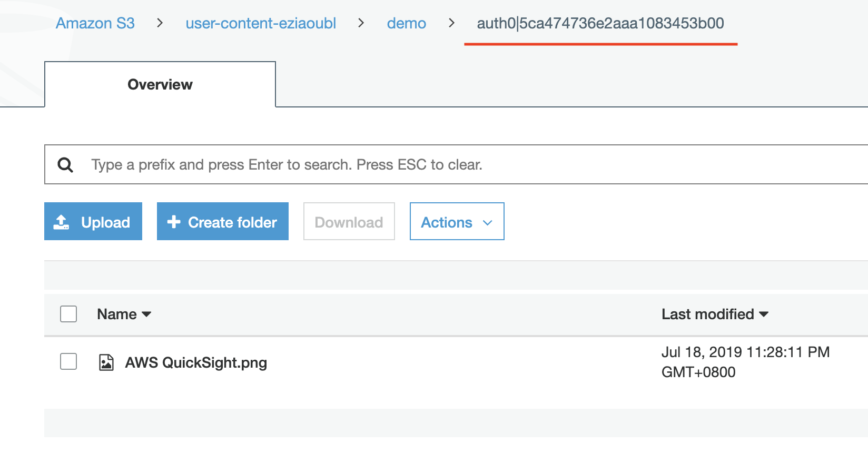Click the Upload button
Screen dimensions: 868x453
pos(93,222)
